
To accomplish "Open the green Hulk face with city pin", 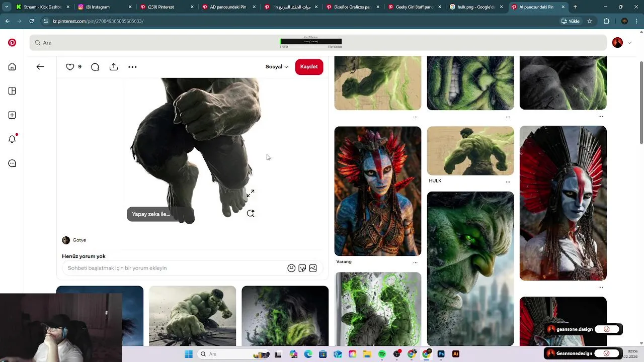I will tap(470, 268).
